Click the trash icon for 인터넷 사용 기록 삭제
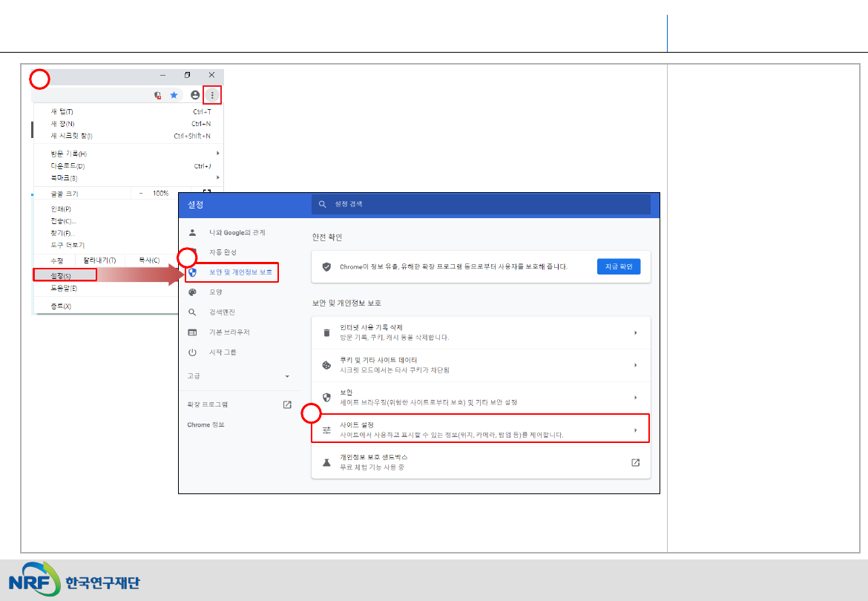Image resolution: width=868 pixels, height=601 pixels. pyautogui.click(x=326, y=333)
